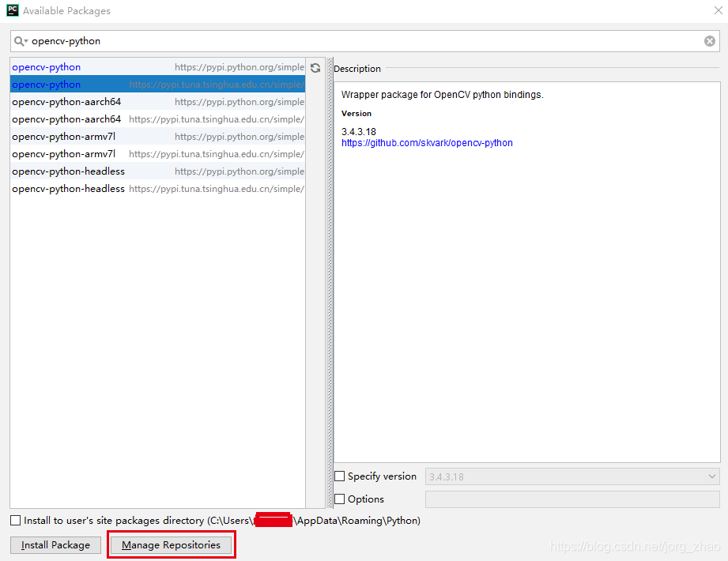The image size is (728, 561).
Task: Click the Options text input field
Action: click(572, 499)
